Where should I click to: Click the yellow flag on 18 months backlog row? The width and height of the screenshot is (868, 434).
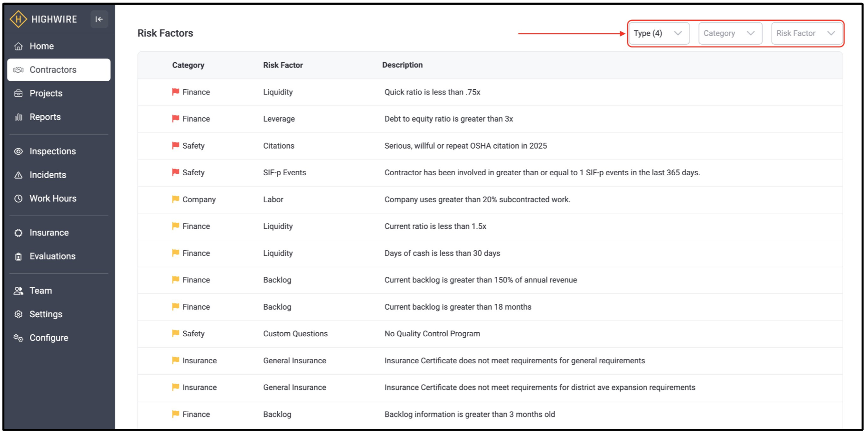click(176, 307)
